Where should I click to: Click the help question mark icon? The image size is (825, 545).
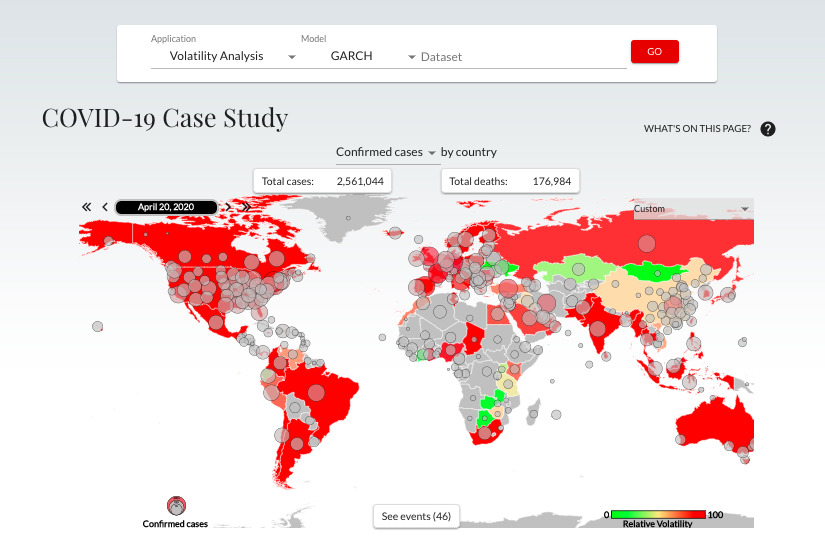(768, 129)
